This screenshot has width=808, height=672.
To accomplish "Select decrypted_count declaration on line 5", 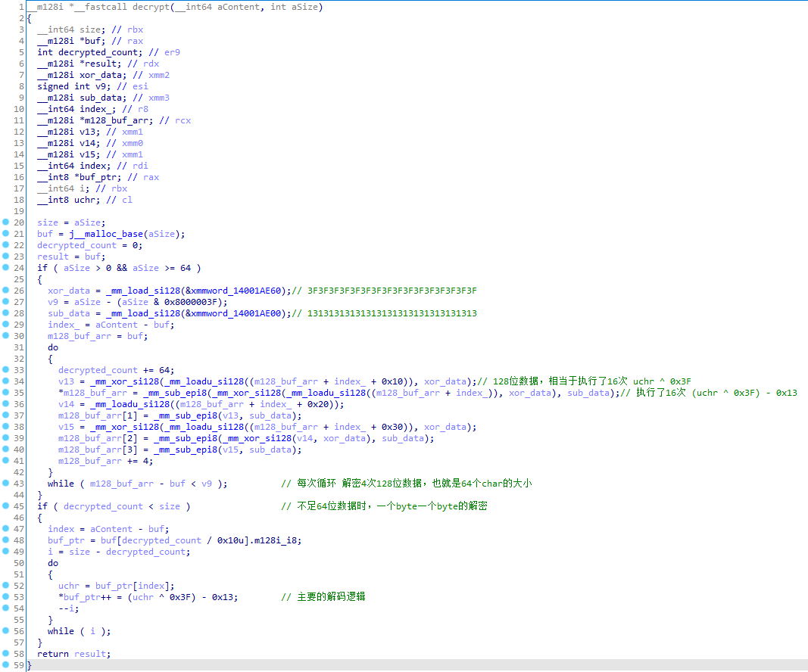I will click(x=98, y=52).
